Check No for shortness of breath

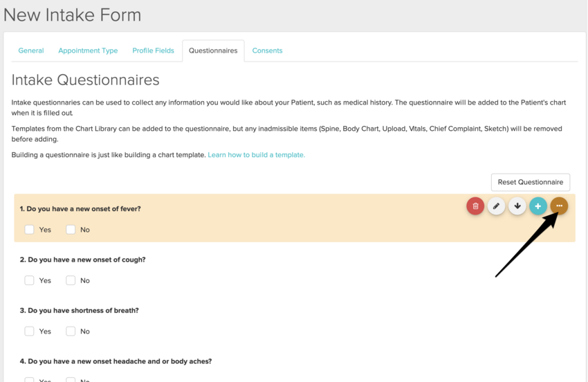(71, 331)
